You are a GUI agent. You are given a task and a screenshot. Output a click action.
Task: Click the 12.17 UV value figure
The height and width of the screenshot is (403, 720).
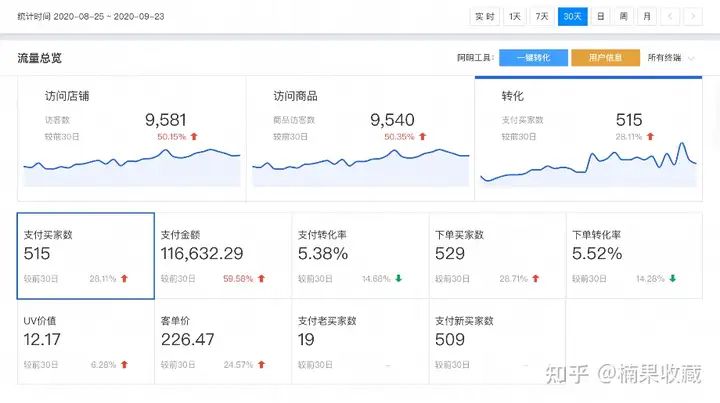click(x=42, y=340)
